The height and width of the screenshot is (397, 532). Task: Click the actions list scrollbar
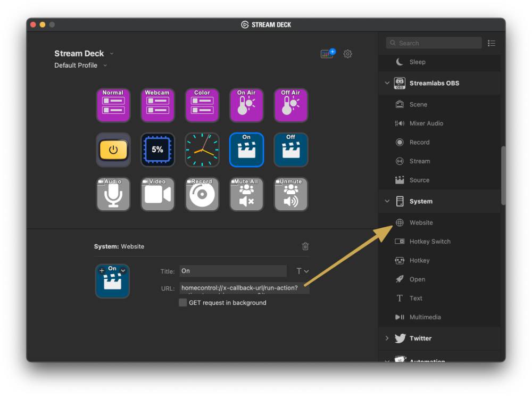[x=503, y=176]
